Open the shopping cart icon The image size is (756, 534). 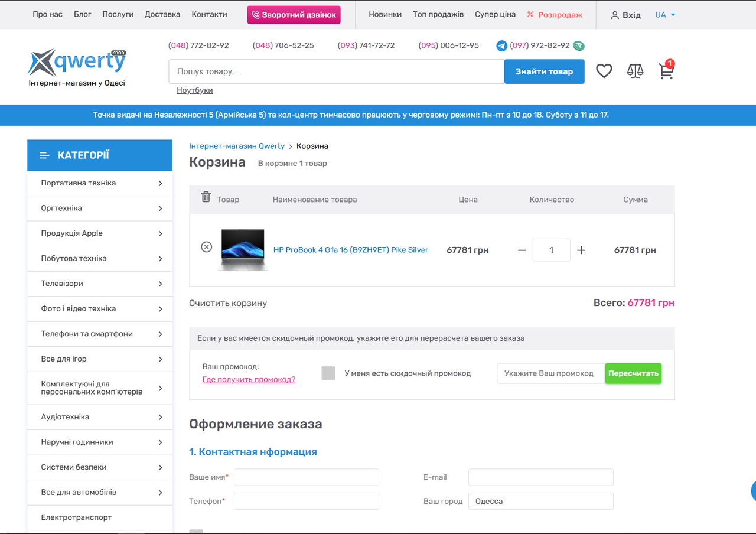point(666,70)
